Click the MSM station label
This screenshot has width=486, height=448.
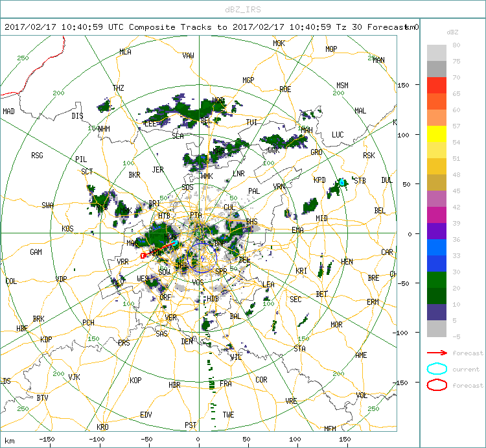click(x=342, y=86)
